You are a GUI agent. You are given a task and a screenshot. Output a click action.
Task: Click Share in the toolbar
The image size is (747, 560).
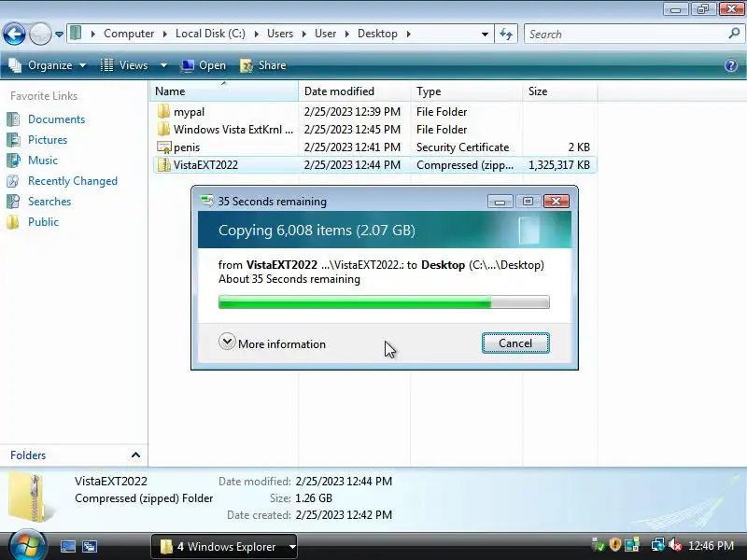click(x=263, y=65)
